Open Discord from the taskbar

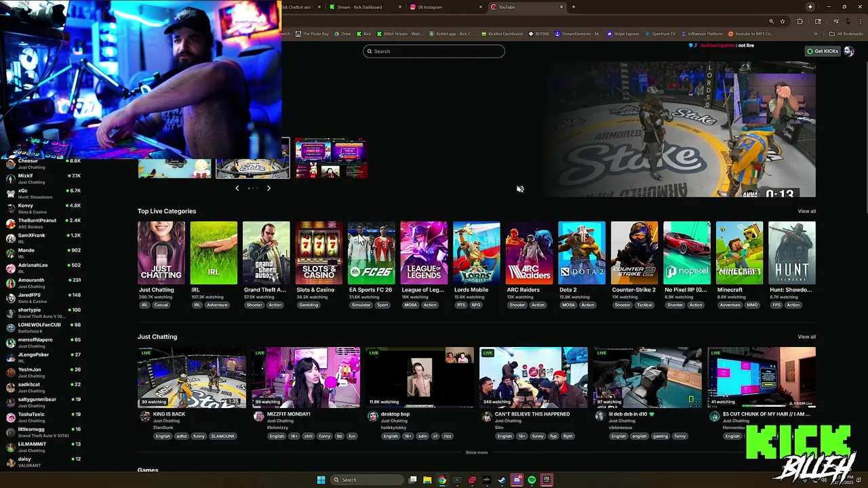point(517,480)
